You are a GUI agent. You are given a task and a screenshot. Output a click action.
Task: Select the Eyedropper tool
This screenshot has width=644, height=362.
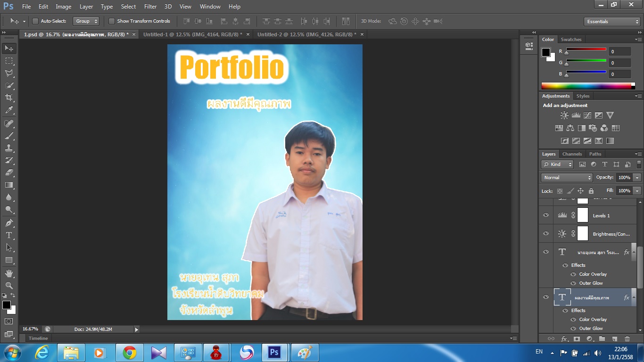[x=9, y=110]
